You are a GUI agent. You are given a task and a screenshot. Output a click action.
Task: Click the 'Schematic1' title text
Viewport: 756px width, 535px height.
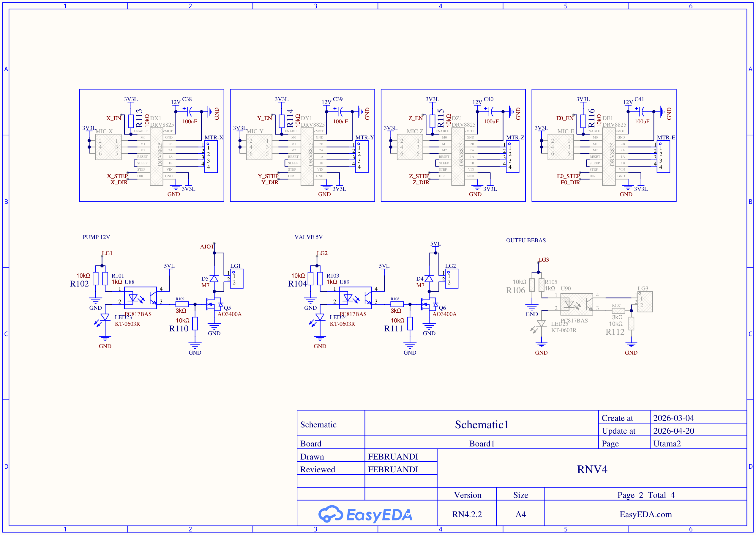click(482, 425)
